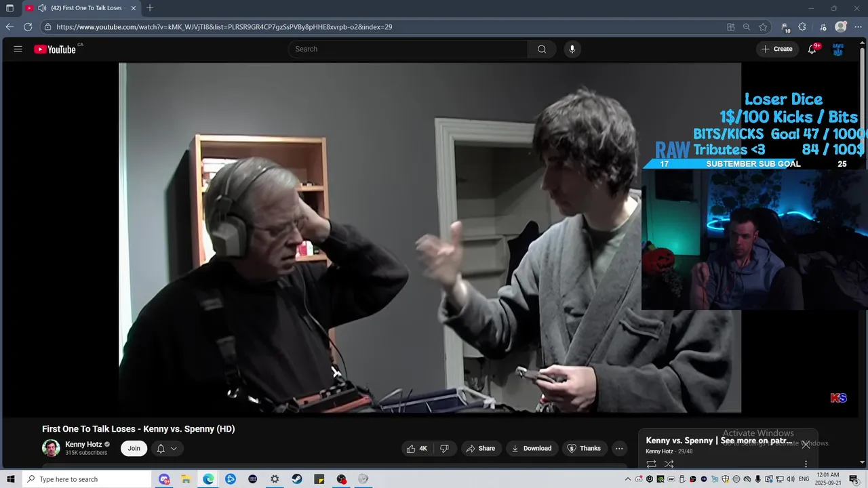Start voice search with the microphone
This screenshot has width=868, height=488.
572,49
